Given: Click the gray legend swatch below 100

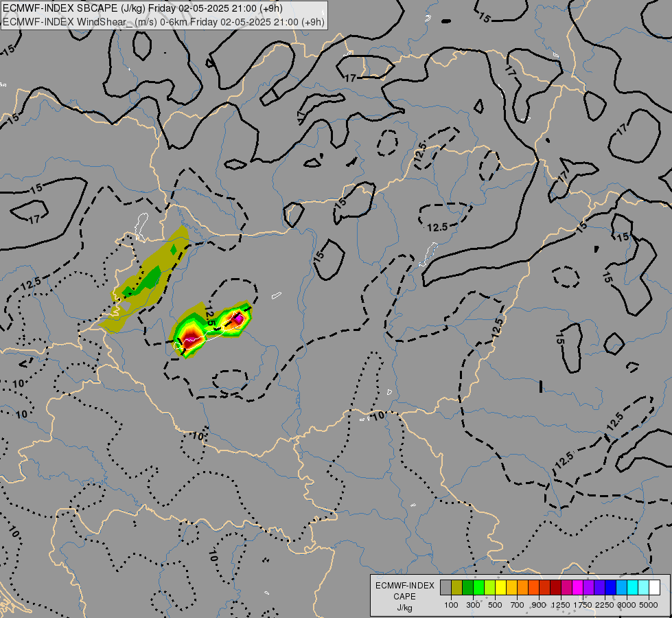Looking at the screenshot, I should pos(445,588).
